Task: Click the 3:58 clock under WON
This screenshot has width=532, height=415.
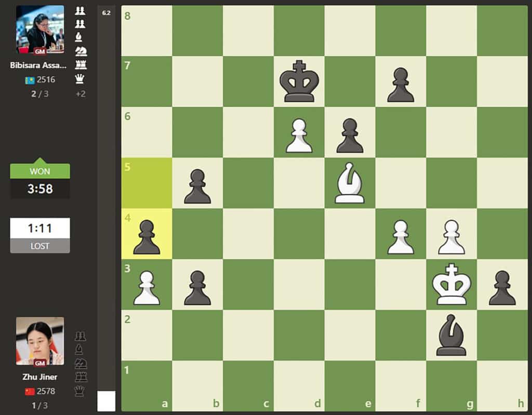Action: [40, 189]
